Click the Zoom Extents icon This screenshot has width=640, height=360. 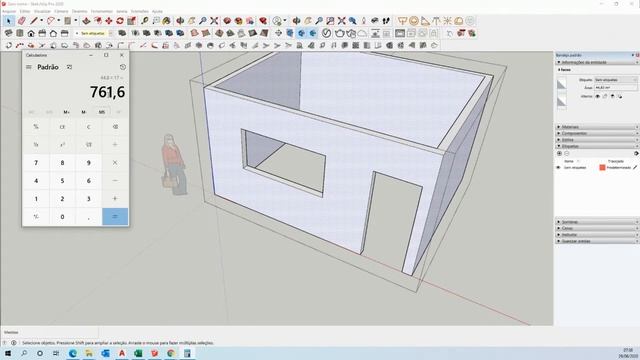[x=214, y=21]
